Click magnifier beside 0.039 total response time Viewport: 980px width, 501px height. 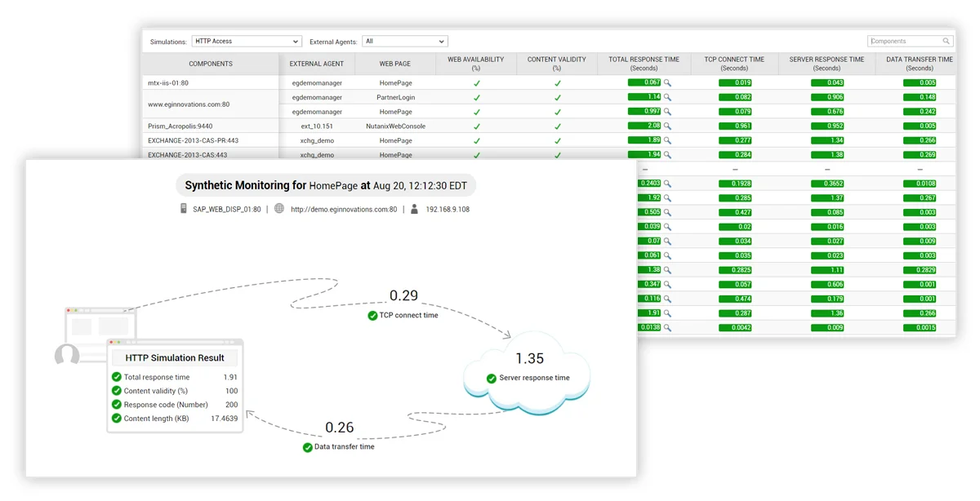667,227
